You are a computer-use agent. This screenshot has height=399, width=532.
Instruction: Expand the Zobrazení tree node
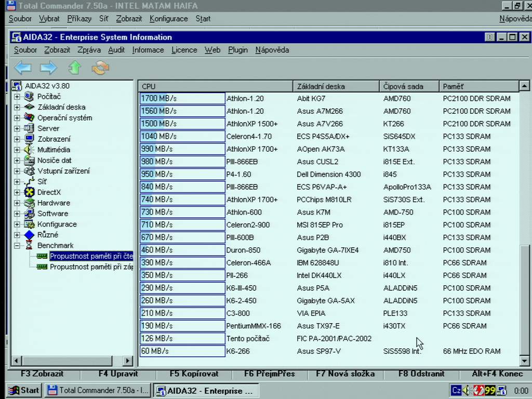point(17,139)
